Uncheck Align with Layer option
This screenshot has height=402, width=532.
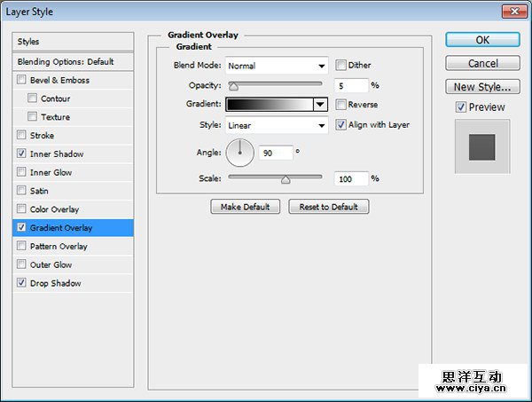coord(341,125)
